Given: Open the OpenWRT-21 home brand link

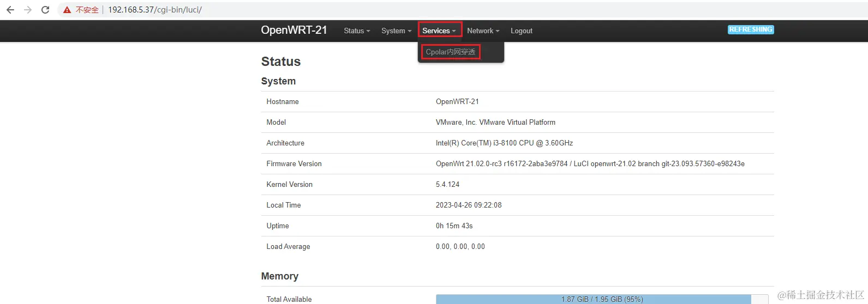Looking at the screenshot, I should pos(294,30).
